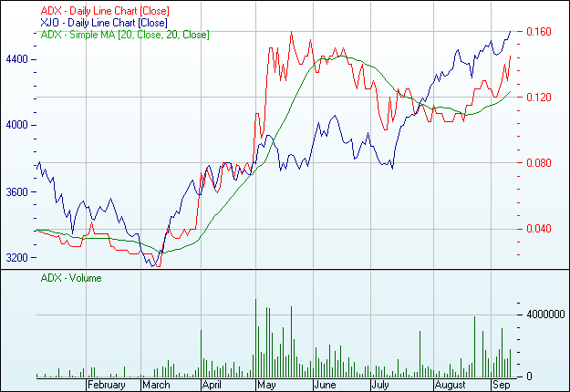Click the 4000000 volume axis label
This screenshot has width=570, height=392.
coord(545,315)
